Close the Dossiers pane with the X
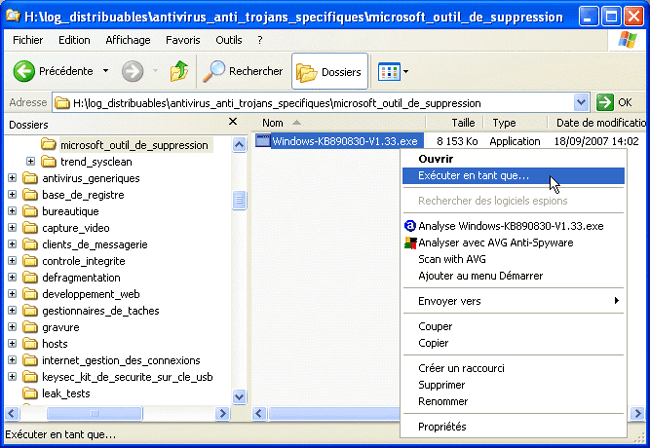The width and height of the screenshot is (650, 448). [x=233, y=122]
